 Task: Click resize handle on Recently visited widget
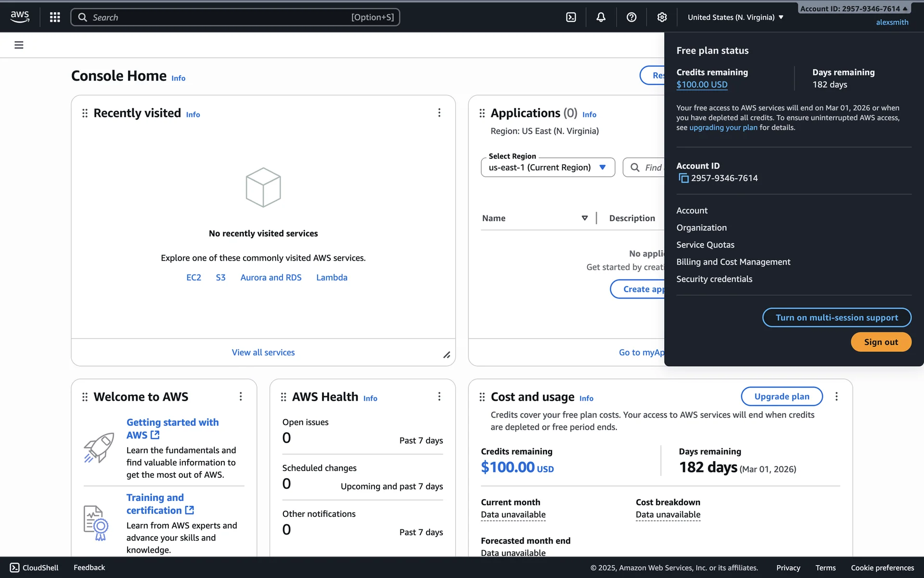[447, 355]
